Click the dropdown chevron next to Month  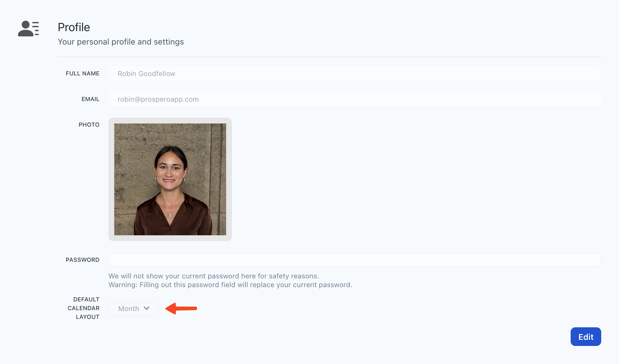click(147, 308)
